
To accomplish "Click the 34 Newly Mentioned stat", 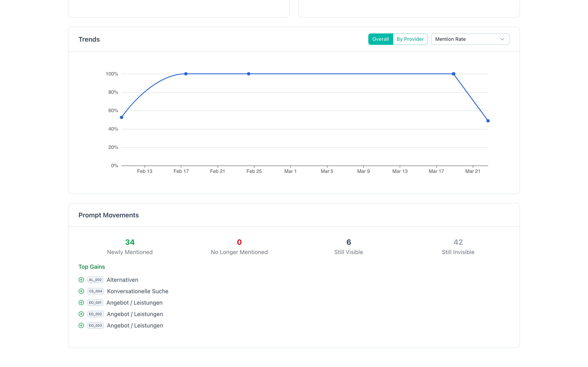I will tap(129, 242).
